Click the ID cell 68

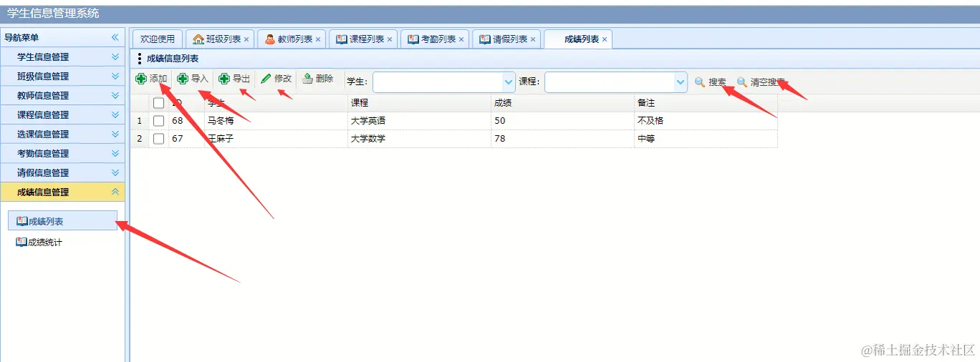click(x=186, y=121)
